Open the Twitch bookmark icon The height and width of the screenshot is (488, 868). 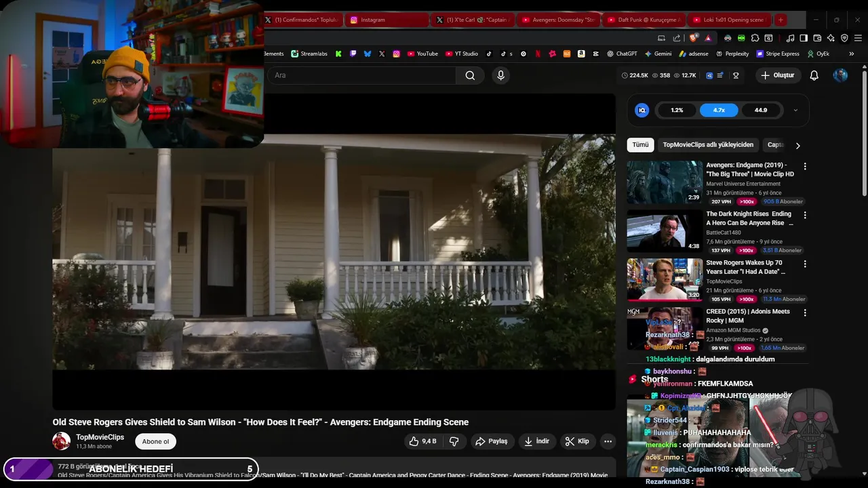[x=353, y=54]
